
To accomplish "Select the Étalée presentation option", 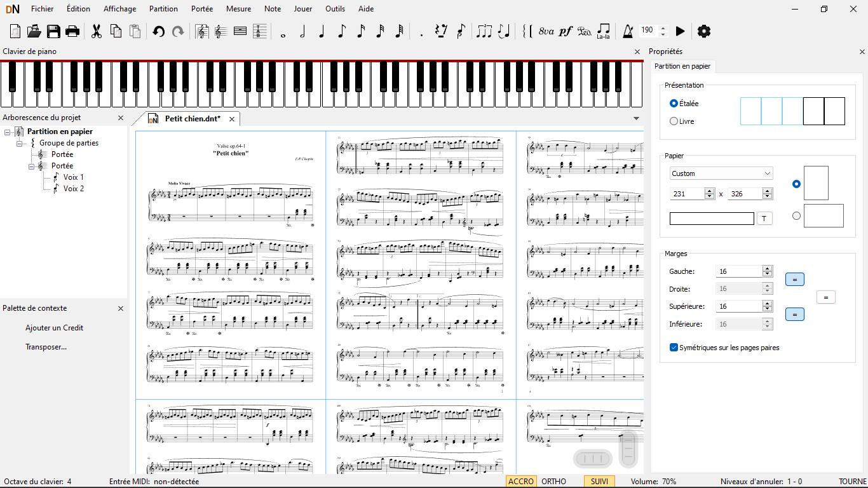I will (684, 103).
